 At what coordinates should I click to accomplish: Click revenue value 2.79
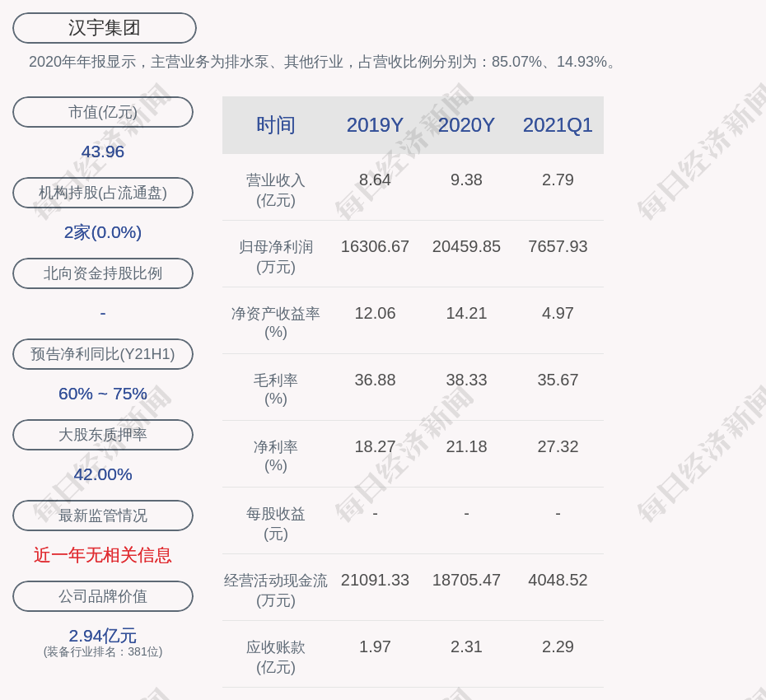point(558,180)
